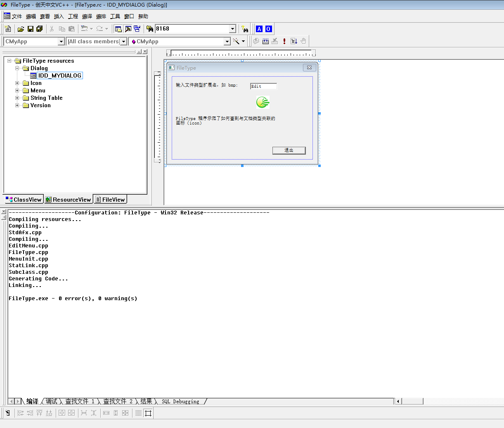Click the Build icon in the build toolbar
504x428 pixels.
click(265, 41)
